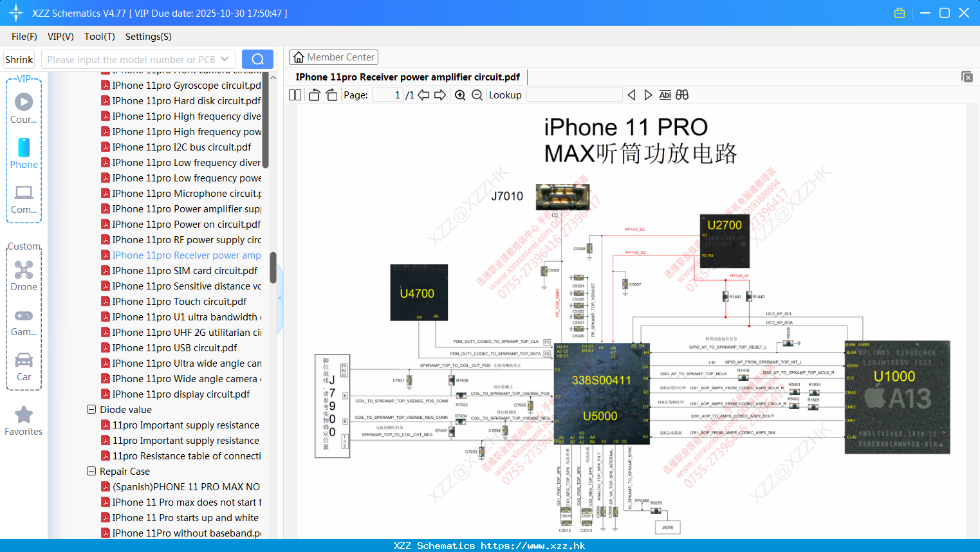Click the U4700 chip in the schematic
The width and height of the screenshot is (980, 552).
click(419, 293)
